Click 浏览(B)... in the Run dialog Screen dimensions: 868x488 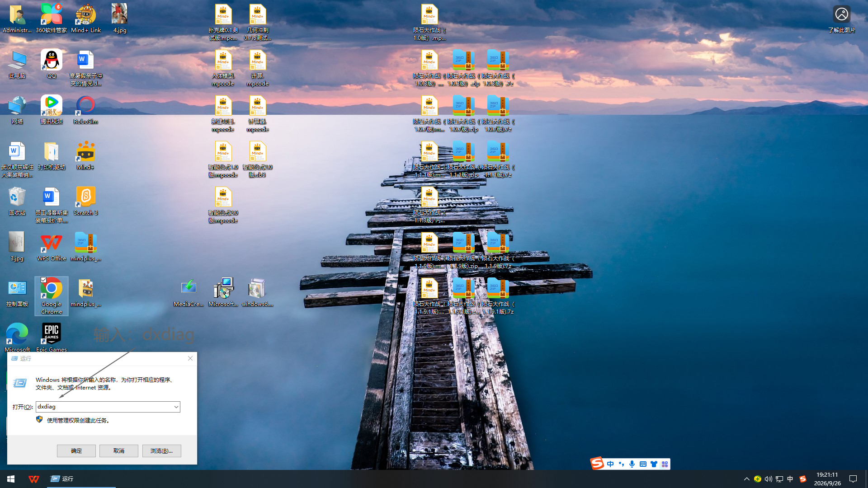[x=162, y=451]
